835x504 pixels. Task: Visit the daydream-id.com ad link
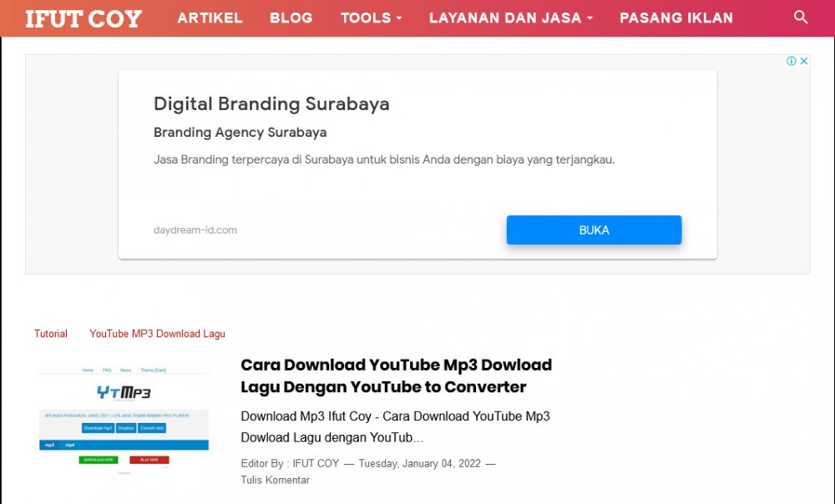pyautogui.click(x=195, y=230)
